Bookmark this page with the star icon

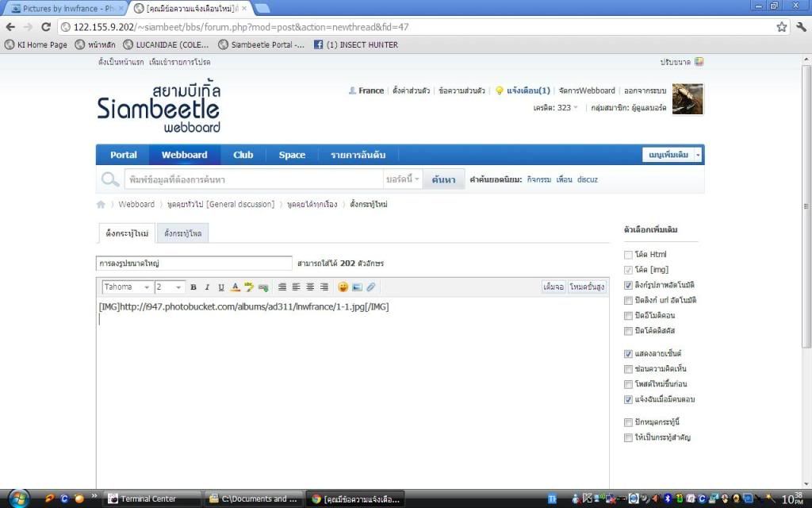click(782, 27)
